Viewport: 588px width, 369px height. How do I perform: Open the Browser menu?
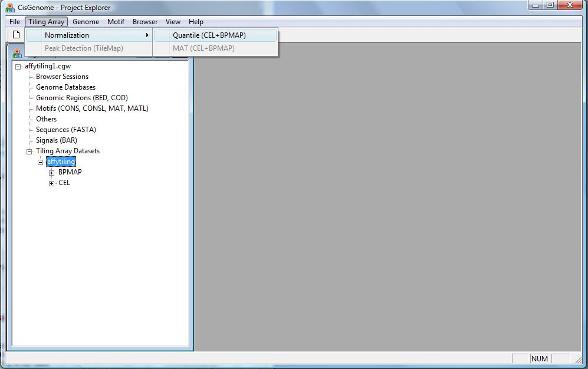145,22
